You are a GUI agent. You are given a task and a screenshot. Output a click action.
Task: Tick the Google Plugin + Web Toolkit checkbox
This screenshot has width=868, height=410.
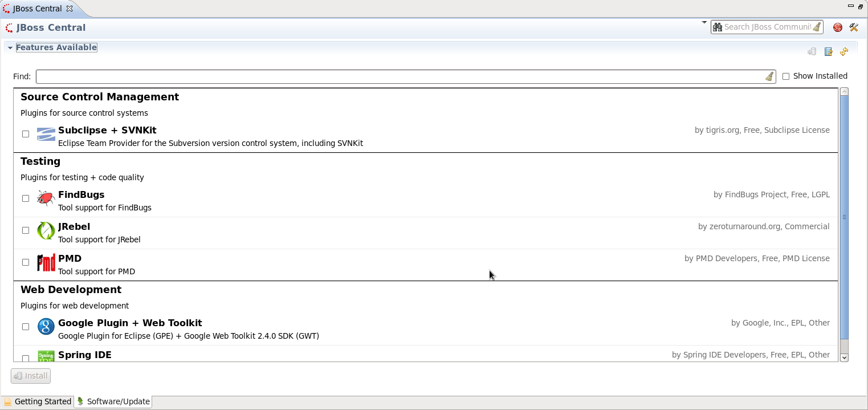(26, 327)
